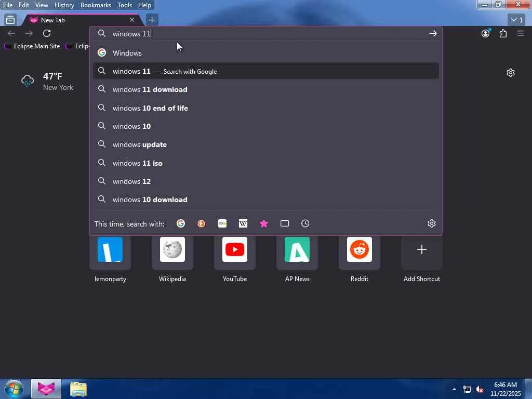The image size is (532, 399).
Task: Open the network tray icon
Action: [x=467, y=390]
